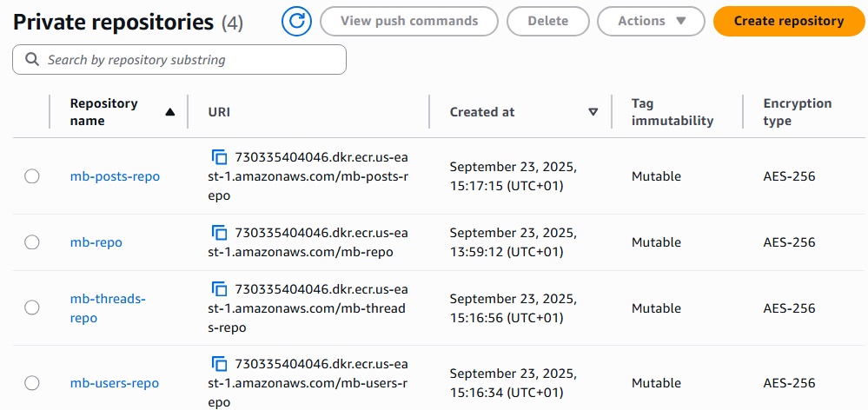Copy the mb-repo URI

[x=219, y=233]
